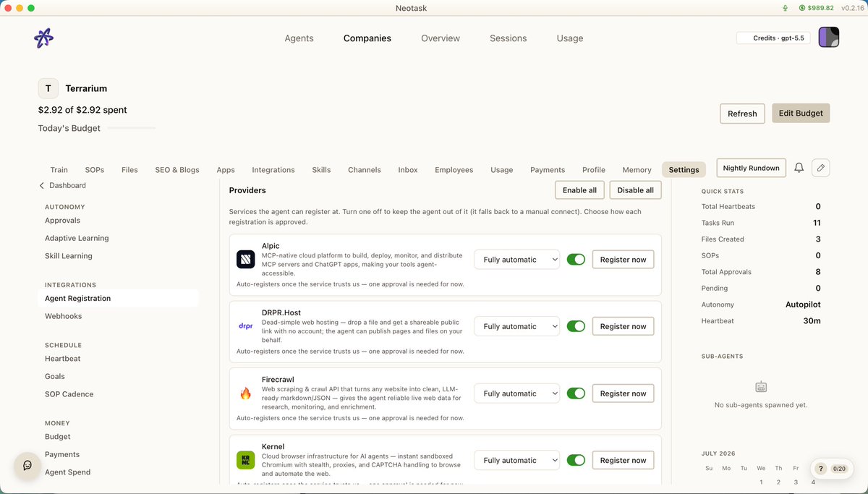Go to the Agents top navigation
Screen dimensions: 868x494
pyautogui.click(x=299, y=38)
